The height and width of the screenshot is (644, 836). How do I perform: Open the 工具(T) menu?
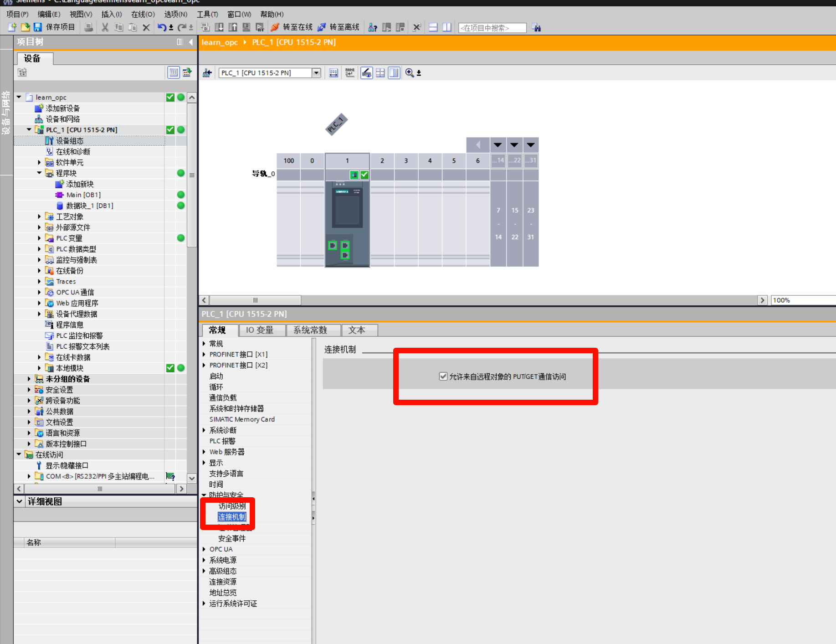point(207,14)
